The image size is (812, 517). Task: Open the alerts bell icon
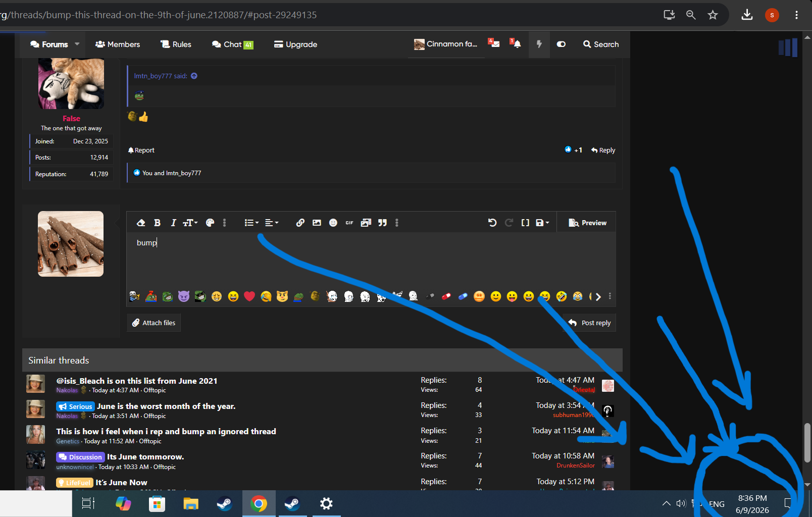click(516, 43)
